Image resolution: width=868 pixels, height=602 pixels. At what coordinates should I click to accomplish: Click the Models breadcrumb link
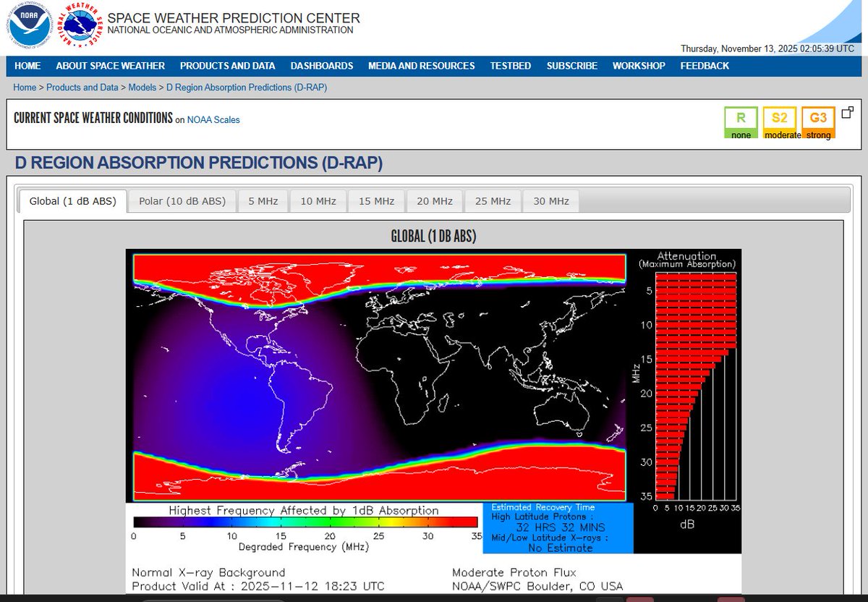tap(142, 88)
